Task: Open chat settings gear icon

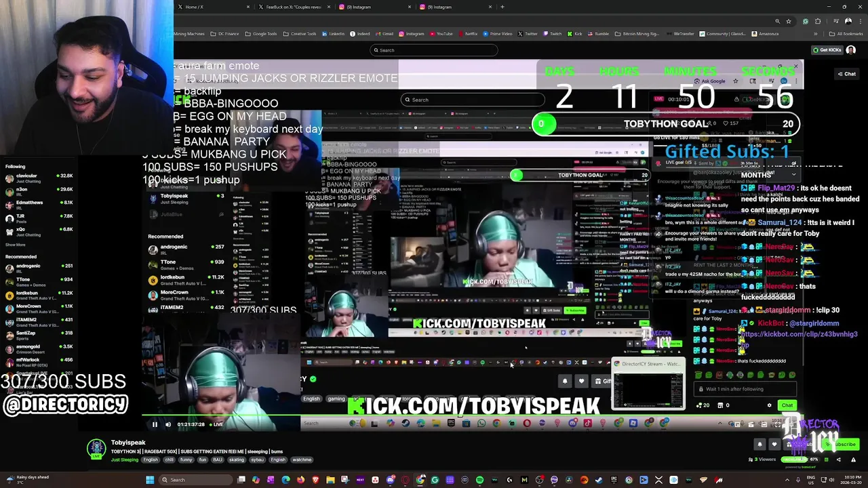Action: [769, 405]
